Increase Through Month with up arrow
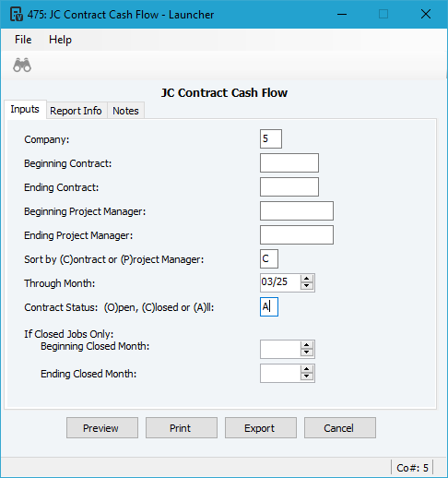This screenshot has height=478, width=448. pos(307,279)
